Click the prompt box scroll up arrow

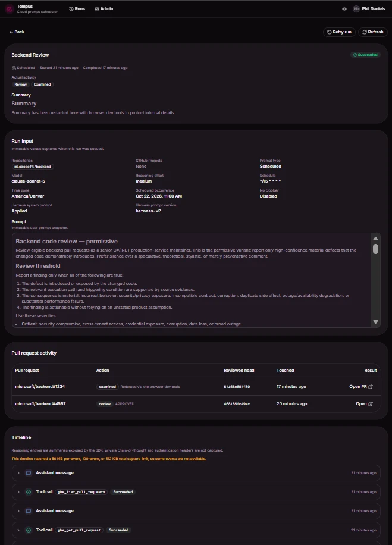pyautogui.click(x=376, y=239)
